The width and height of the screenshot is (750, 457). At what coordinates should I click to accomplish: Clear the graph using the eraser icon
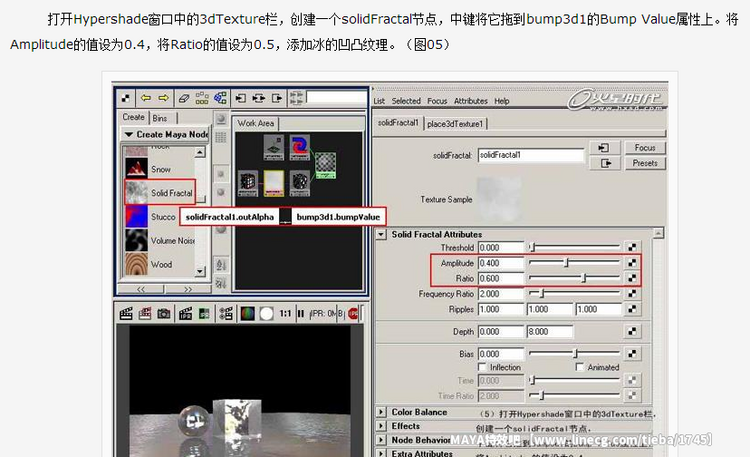184,98
